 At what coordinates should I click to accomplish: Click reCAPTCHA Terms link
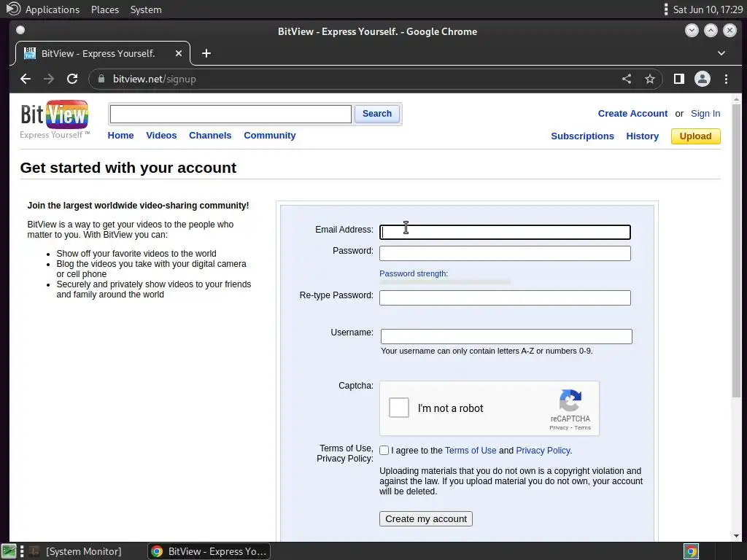pos(583,427)
